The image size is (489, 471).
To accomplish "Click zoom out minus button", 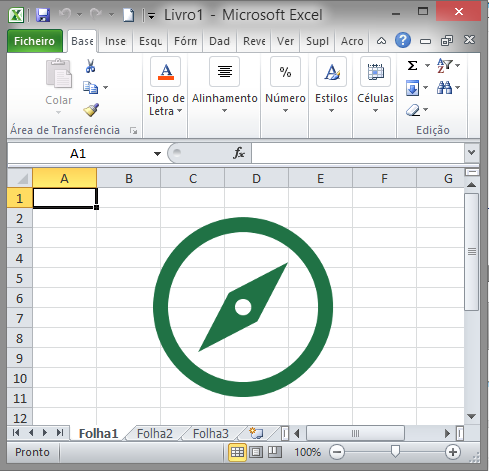I will coord(337,452).
